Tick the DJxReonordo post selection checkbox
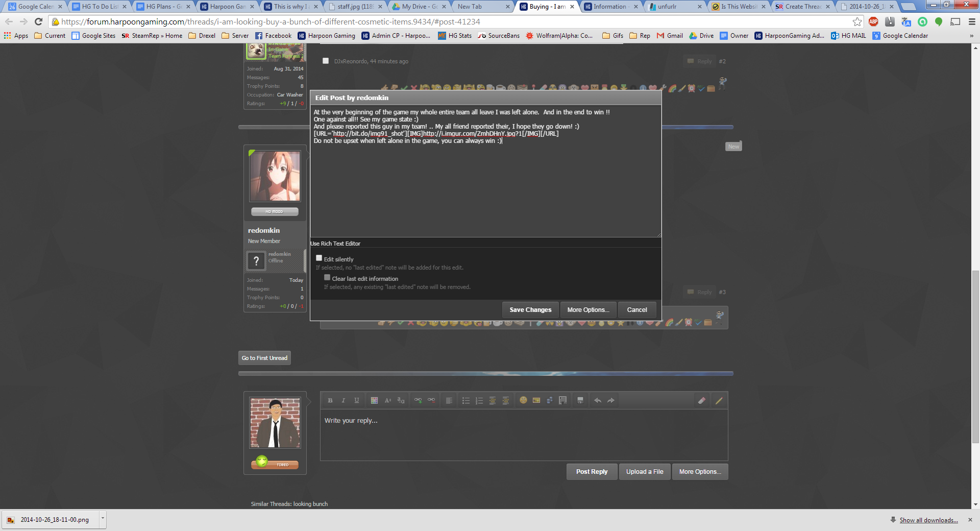Screen dimensions: 980x531 click(326, 61)
